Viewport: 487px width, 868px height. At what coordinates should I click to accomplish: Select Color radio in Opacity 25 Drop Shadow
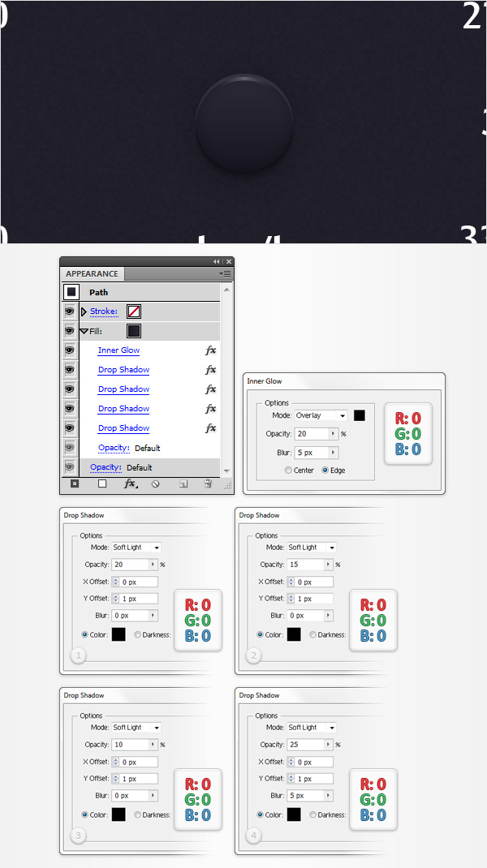260,814
